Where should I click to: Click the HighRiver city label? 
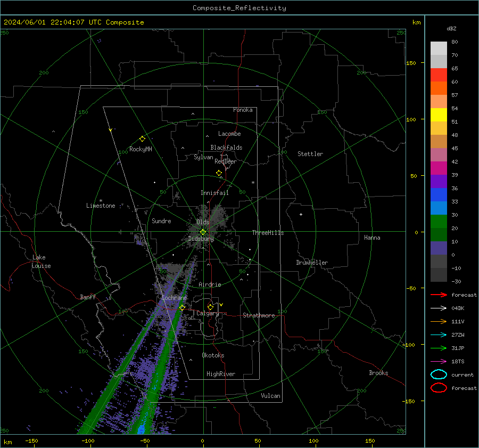[221, 374]
